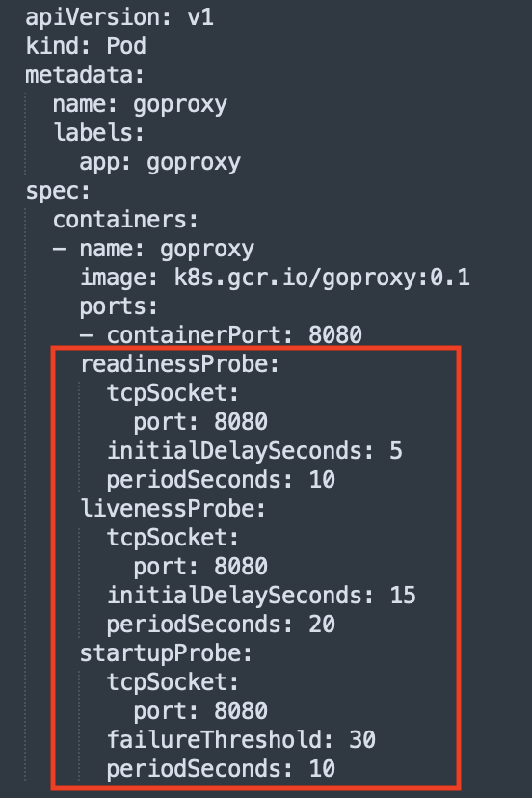Click initialDelaySeconds: 5 value

[x=396, y=451]
